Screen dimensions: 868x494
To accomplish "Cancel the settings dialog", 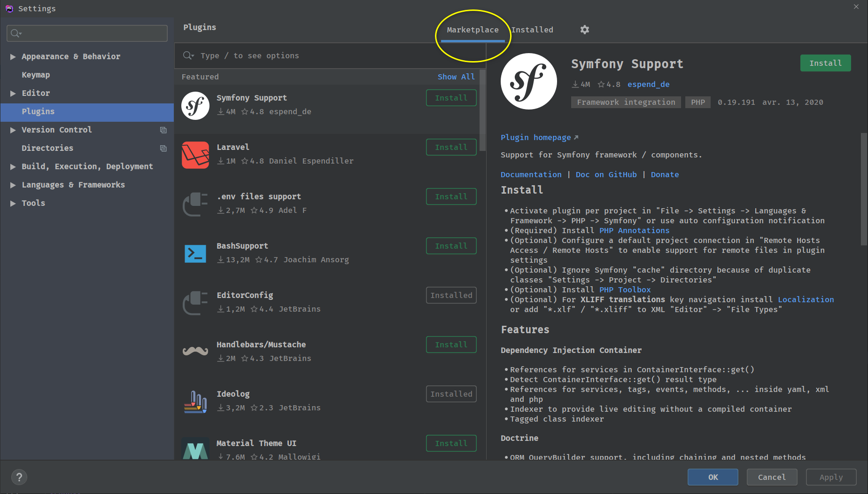I will [772, 477].
